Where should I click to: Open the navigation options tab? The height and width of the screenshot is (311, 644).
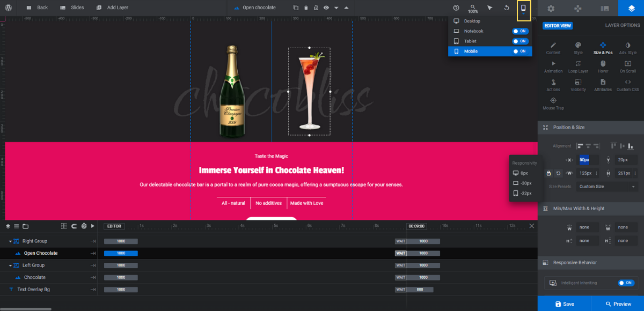(x=577, y=8)
